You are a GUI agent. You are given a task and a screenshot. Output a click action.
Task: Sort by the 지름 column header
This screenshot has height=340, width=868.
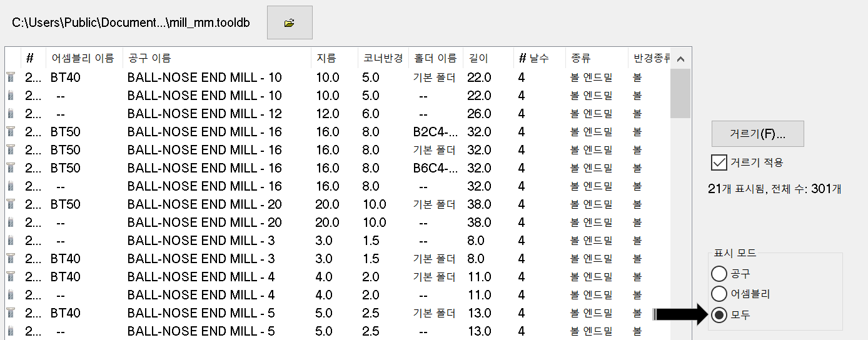(x=335, y=58)
